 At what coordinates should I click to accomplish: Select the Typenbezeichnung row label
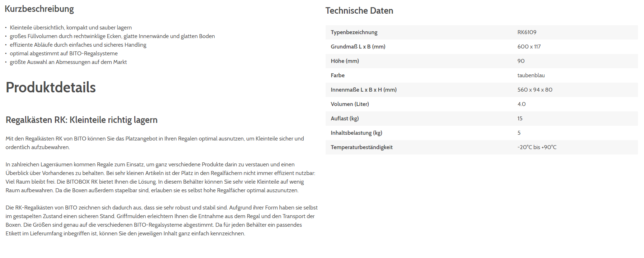pyautogui.click(x=354, y=32)
